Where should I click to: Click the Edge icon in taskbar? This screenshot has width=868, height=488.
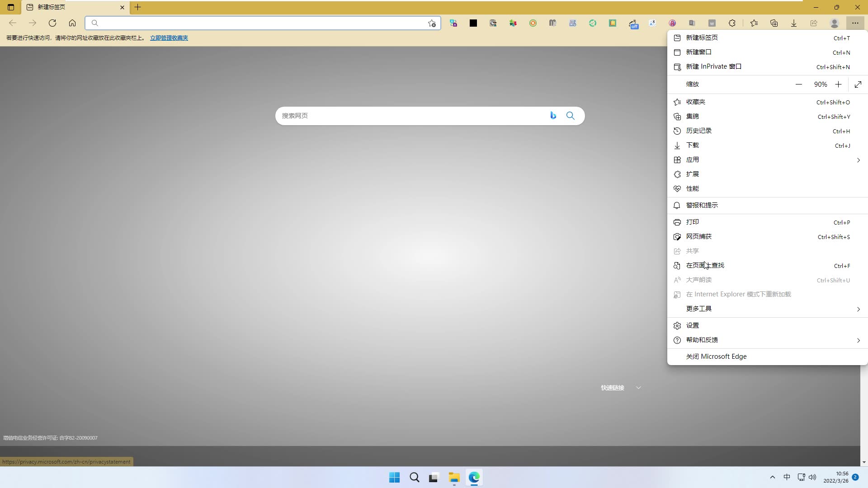coord(475,477)
